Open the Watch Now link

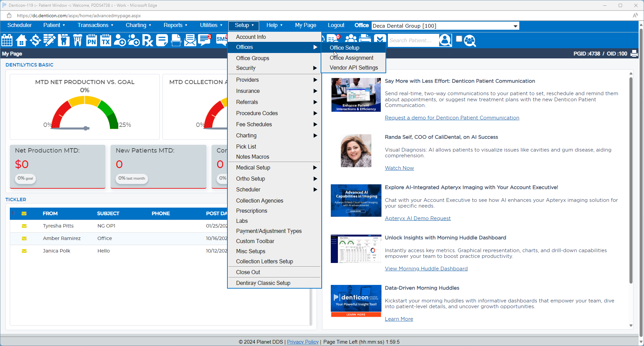(x=399, y=168)
